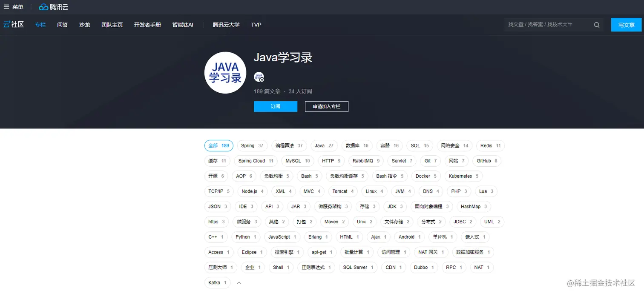Filter by GitHub tag
The height and width of the screenshot is (296, 644).
point(487,161)
